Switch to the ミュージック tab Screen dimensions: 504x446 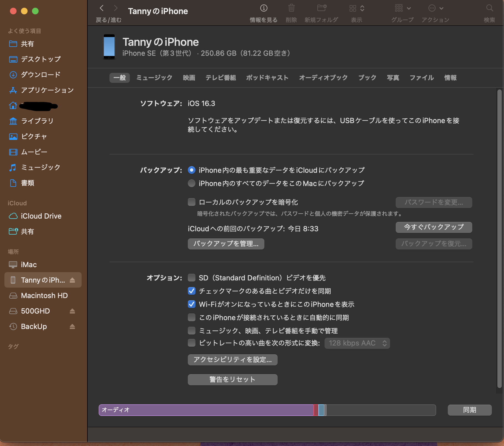[x=154, y=78]
